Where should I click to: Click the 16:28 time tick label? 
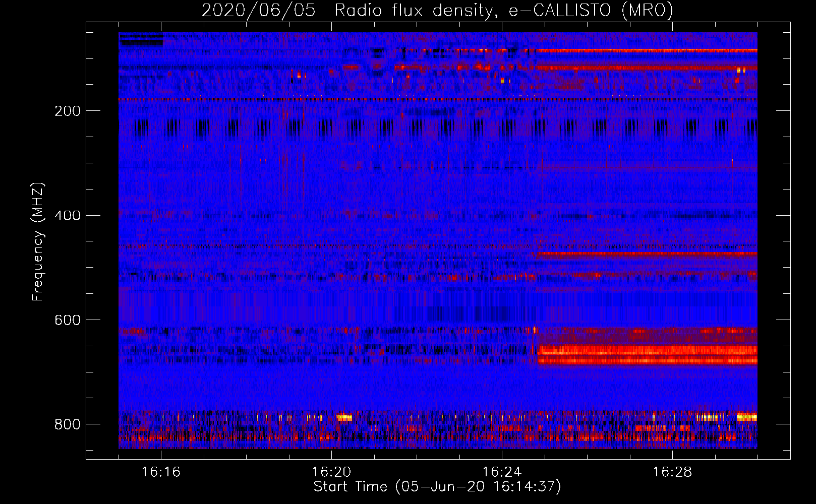(x=672, y=472)
